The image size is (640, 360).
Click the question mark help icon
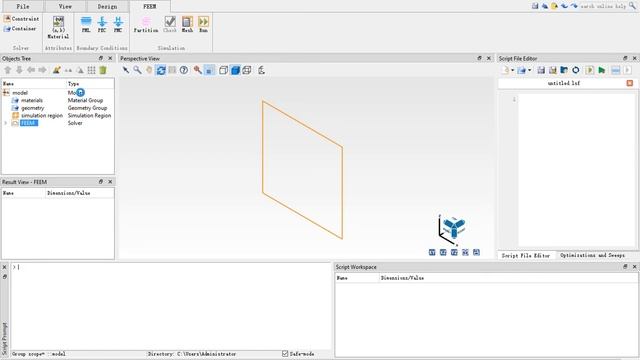[184, 70]
